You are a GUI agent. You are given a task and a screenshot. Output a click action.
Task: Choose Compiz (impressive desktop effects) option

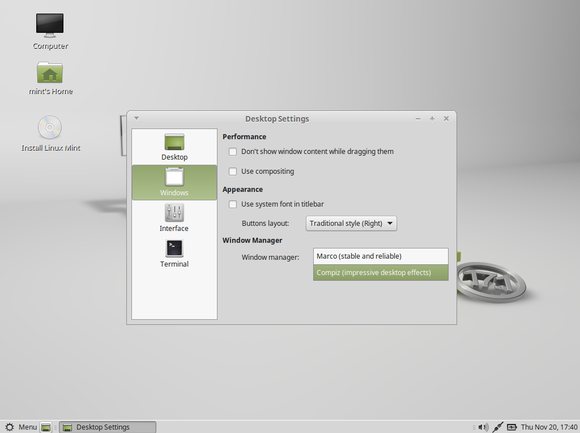tap(381, 273)
